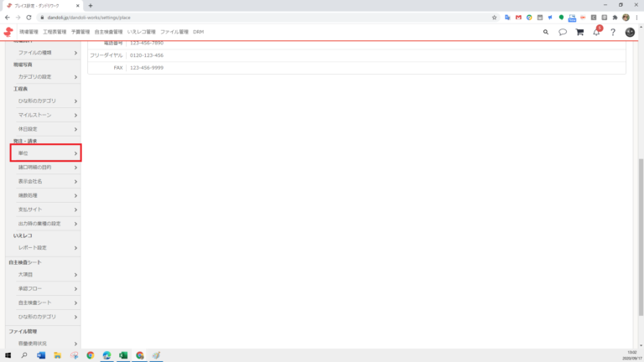Bookmark this page with the star icon
The width and height of the screenshot is (644, 362).
(494, 18)
